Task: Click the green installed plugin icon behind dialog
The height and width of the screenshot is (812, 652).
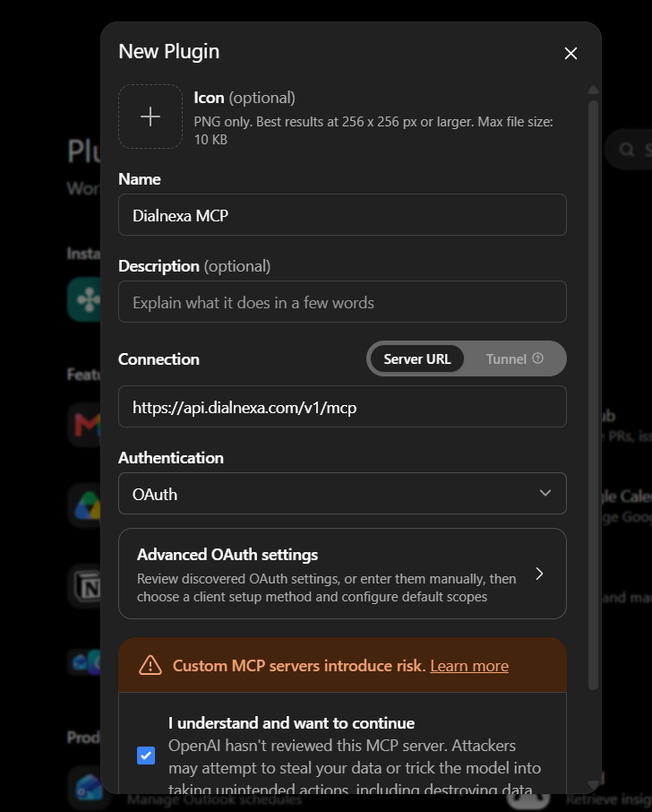Action: click(x=85, y=299)
